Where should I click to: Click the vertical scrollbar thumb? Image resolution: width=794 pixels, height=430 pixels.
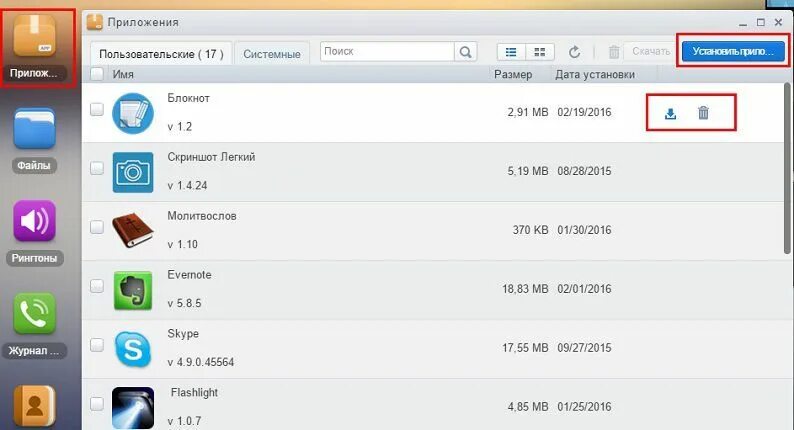point(787,167)
